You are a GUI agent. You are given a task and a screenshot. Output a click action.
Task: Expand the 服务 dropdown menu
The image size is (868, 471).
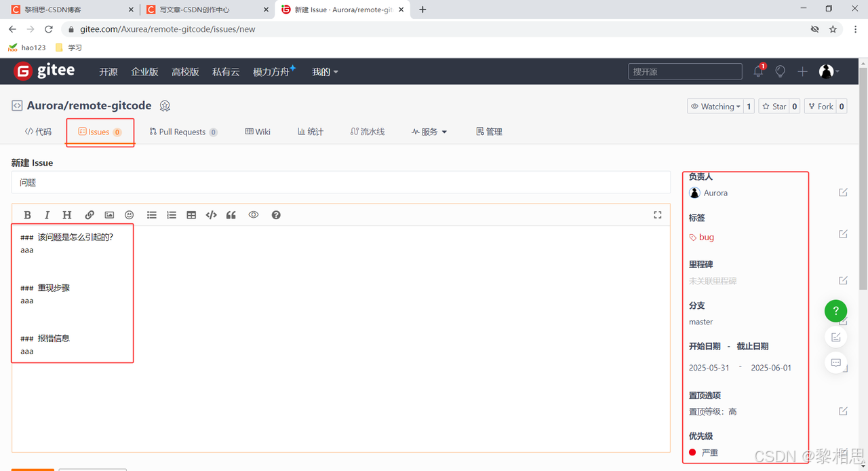[x=429, y=132]
